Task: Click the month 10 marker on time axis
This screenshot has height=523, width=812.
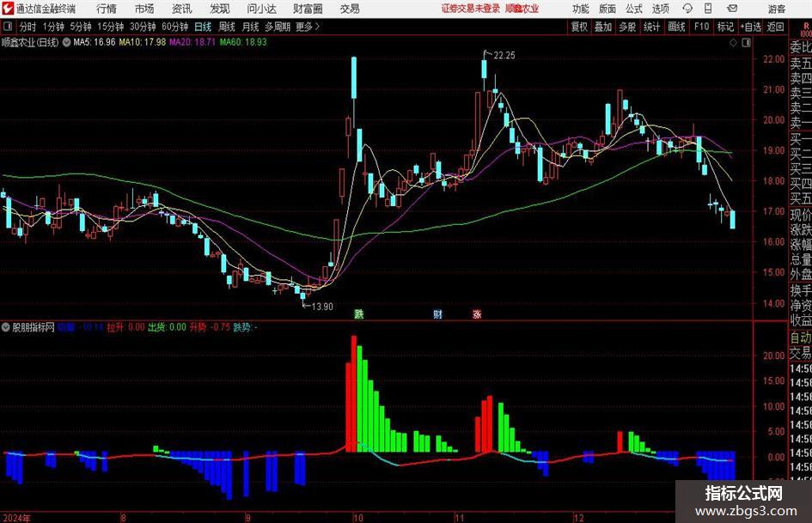Action: click(x=357, y=518)
